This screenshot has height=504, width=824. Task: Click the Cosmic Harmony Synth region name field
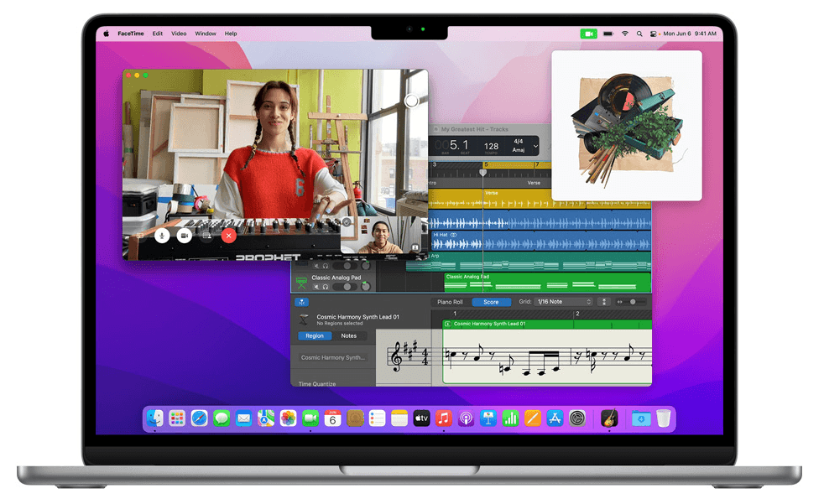[333, 357]
